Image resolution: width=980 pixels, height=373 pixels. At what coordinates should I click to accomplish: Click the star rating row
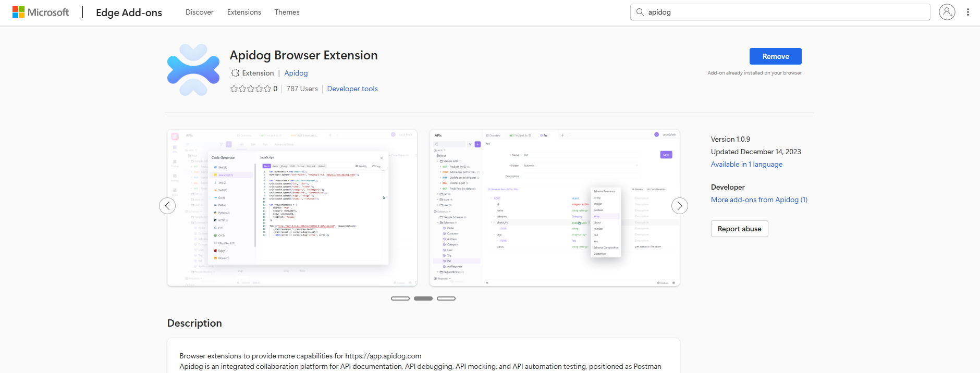[251, 89]
